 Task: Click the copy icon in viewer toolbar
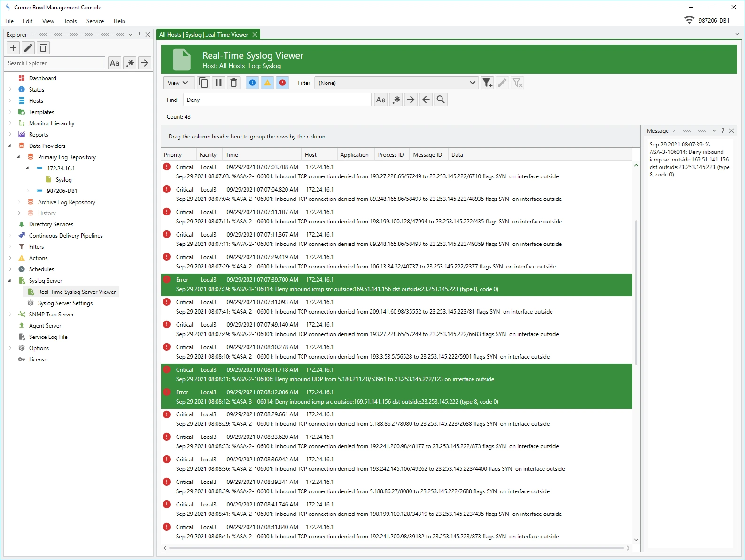(203, 83)
